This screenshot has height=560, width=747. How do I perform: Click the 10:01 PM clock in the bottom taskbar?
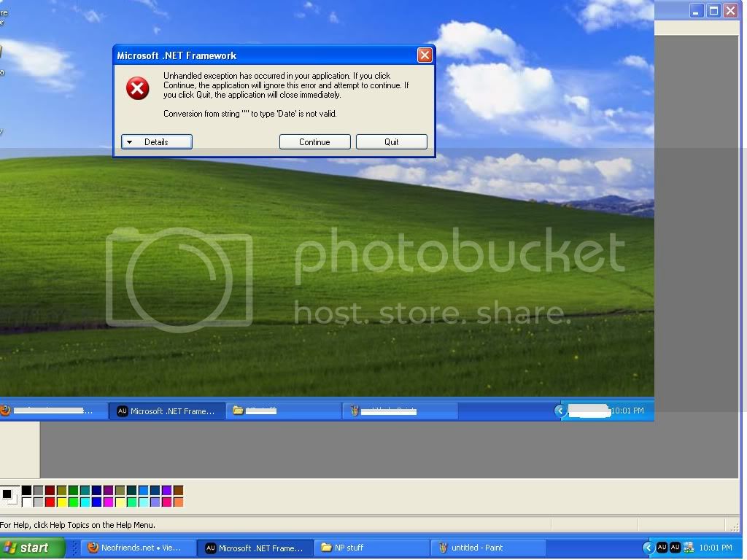coord(715,548)
